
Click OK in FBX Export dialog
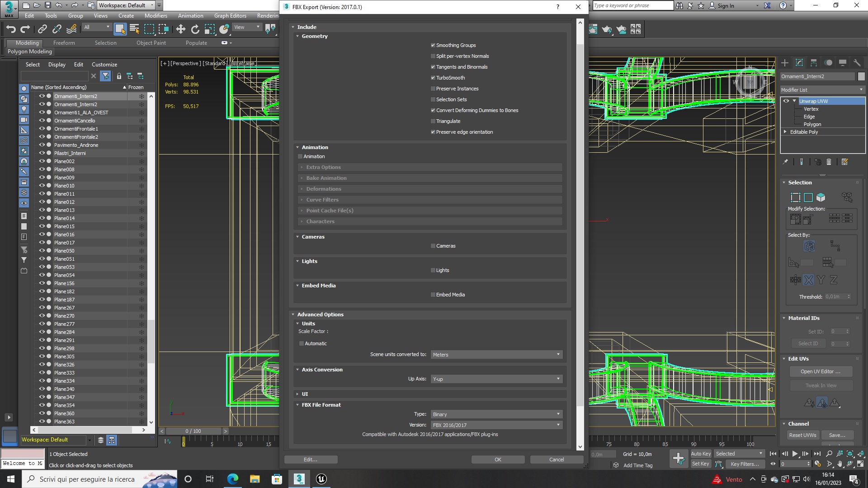498,460
